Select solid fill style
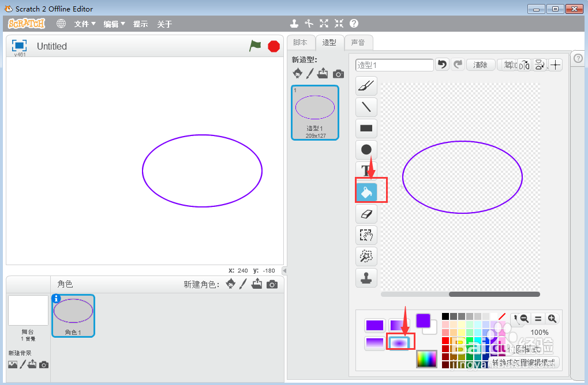 click(374, 325)
